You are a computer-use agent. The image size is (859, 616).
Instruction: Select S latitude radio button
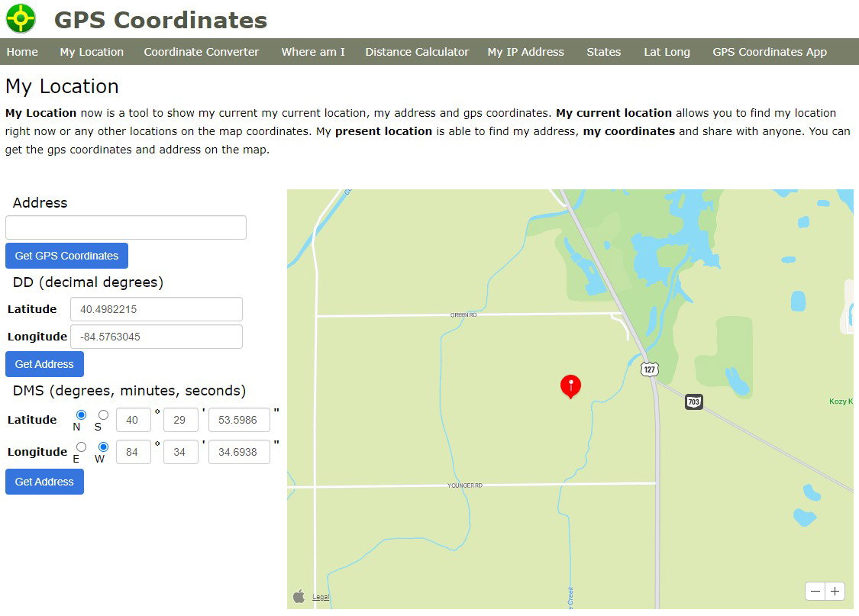pyautogui.click(x=103, y=414)
